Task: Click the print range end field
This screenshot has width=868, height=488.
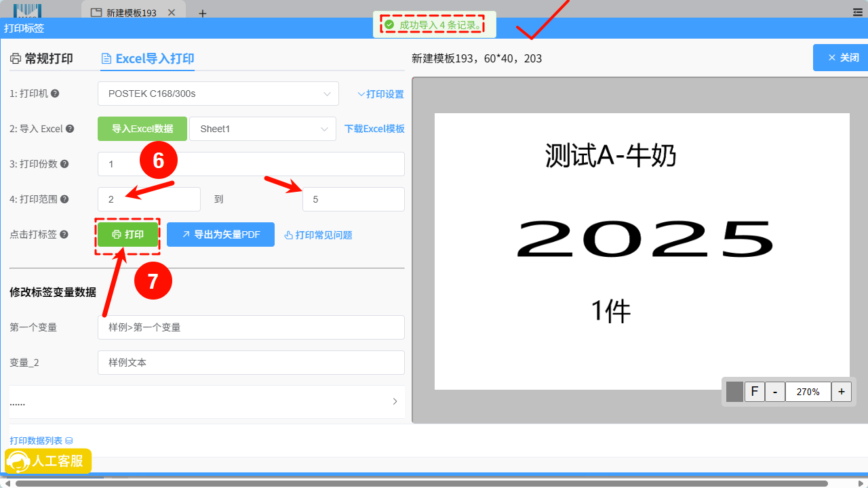Action: (353, 199)
